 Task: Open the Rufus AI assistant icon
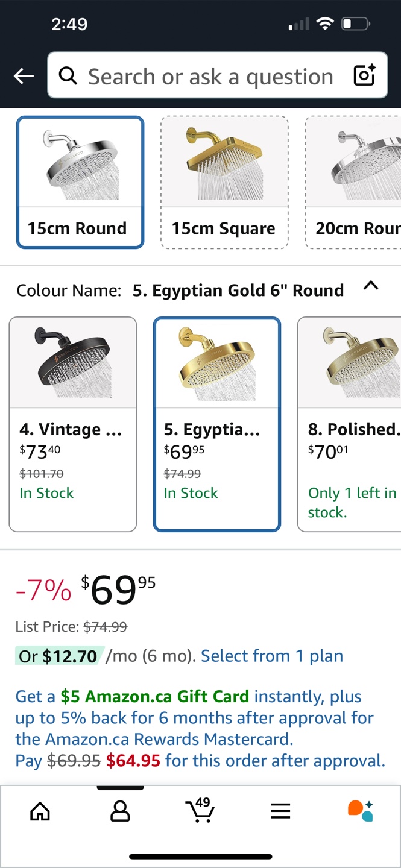click(x=361, y=811)
